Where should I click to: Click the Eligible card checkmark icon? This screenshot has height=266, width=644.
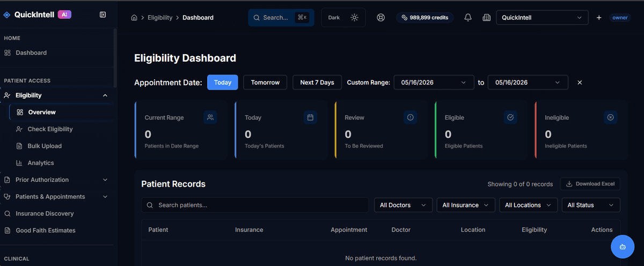tap(510, 117)
